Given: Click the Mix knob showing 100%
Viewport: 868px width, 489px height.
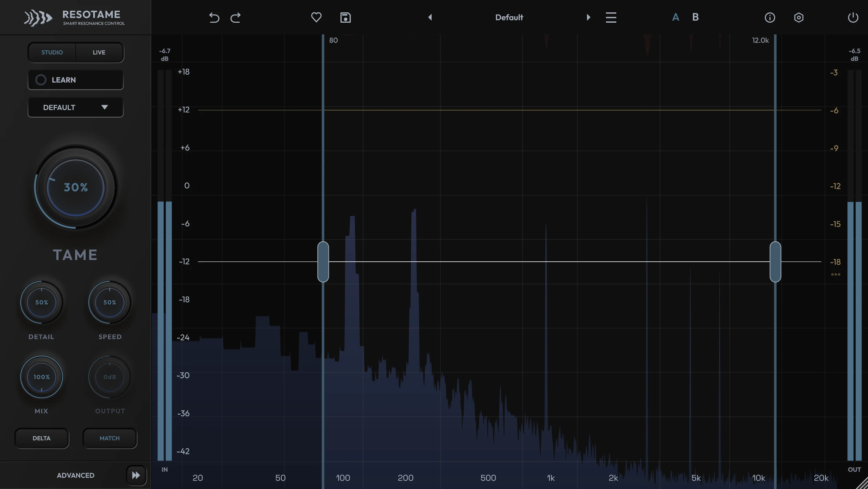Looking at the screenshot, I should pyautogui.click(x=41, y=377).
